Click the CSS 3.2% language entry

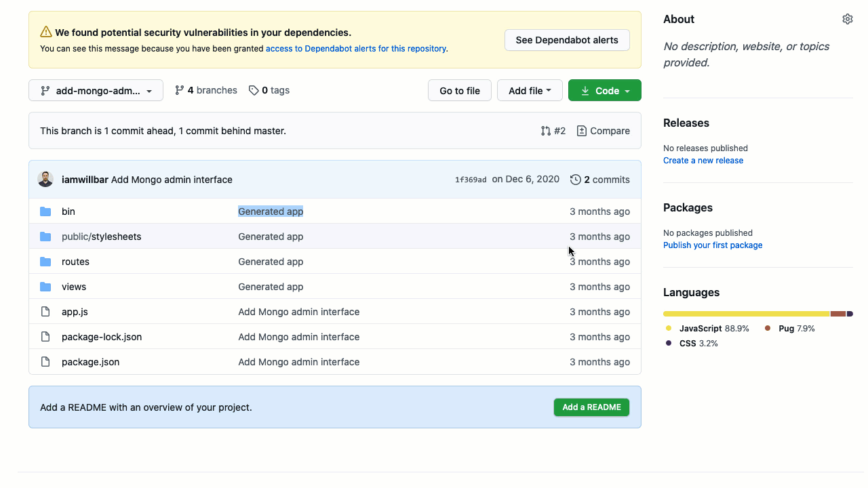[691, 344]
